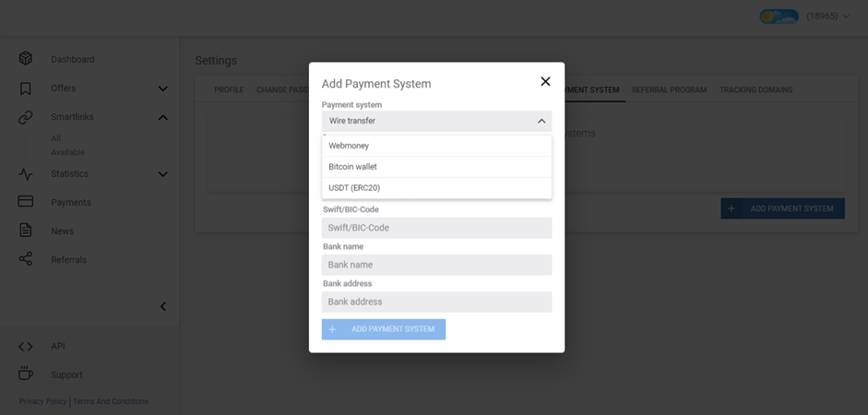Click the Offers bookmark icon

[26, 89]
